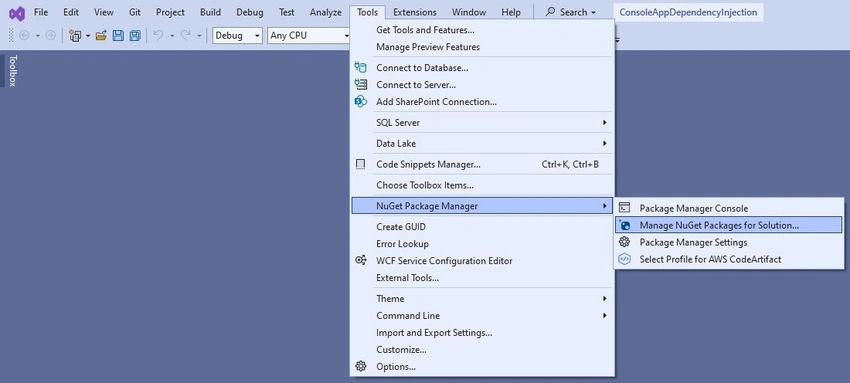Image resolution: width=850 pixels, height=383 pixels.
Task: Open the NuGet Package Manager submenu
Action: tap(482, 206)
